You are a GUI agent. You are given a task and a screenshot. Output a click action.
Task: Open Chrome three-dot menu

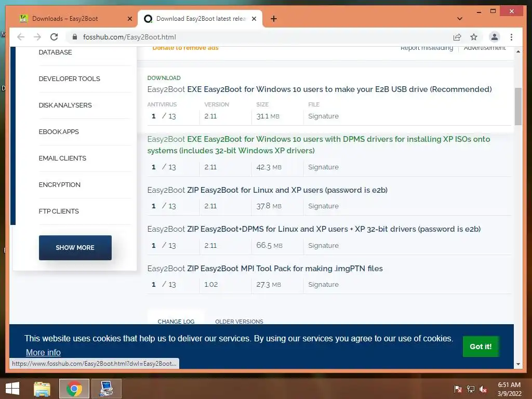click(x=511, y=37)
